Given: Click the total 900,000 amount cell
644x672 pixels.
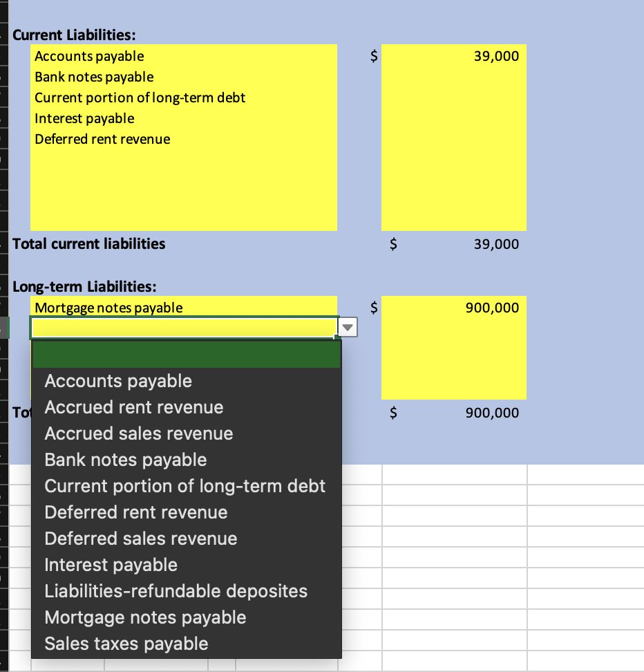Looking at the screenshot, I should 495,413.
